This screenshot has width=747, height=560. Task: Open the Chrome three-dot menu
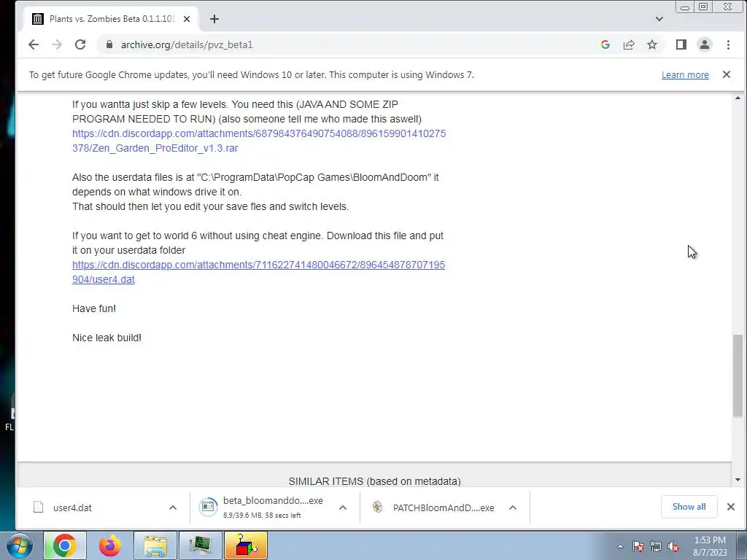728,44
